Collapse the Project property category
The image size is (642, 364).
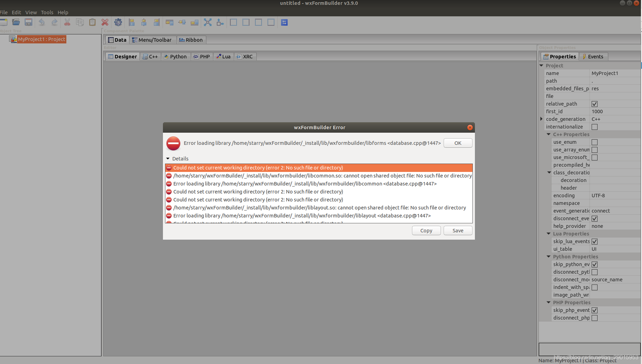point(541,65)
